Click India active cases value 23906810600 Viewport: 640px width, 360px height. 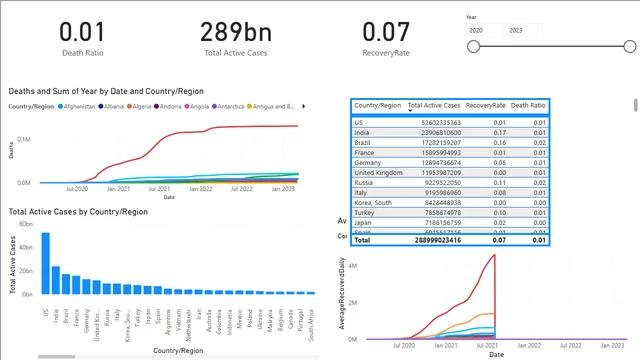point(441,133)
